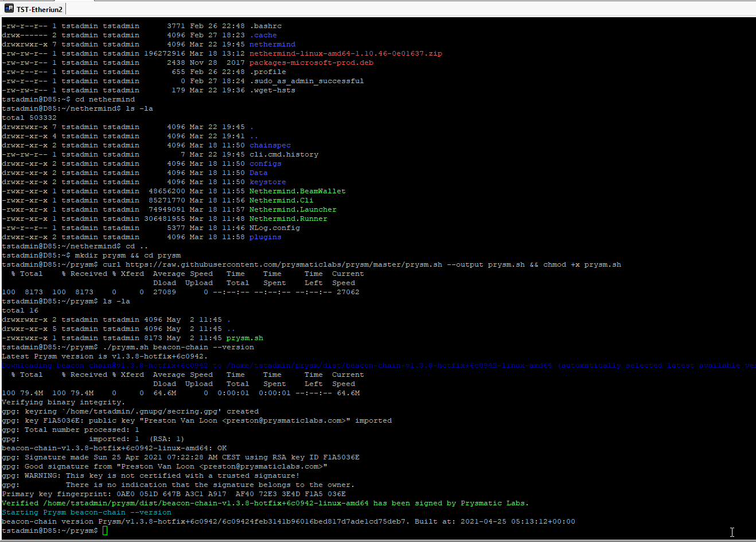Click the gpg WARNING not certified line

[x=151, y=475]
